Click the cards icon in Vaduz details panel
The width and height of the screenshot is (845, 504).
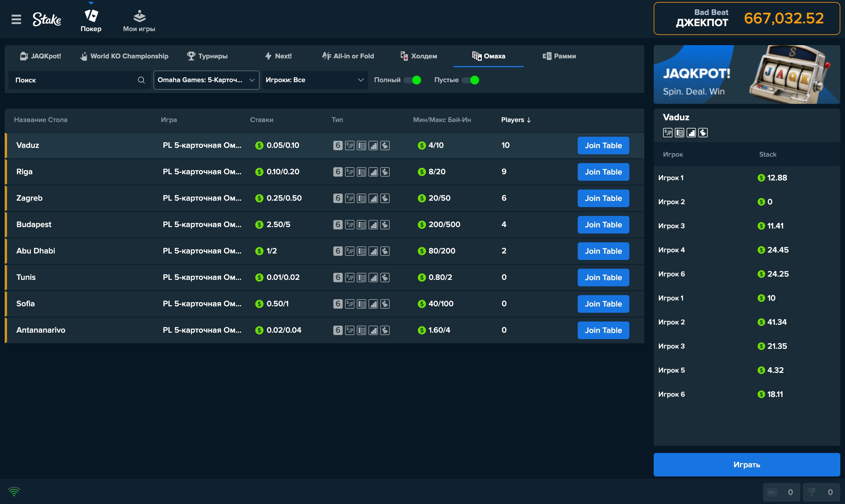click(680, 132)
